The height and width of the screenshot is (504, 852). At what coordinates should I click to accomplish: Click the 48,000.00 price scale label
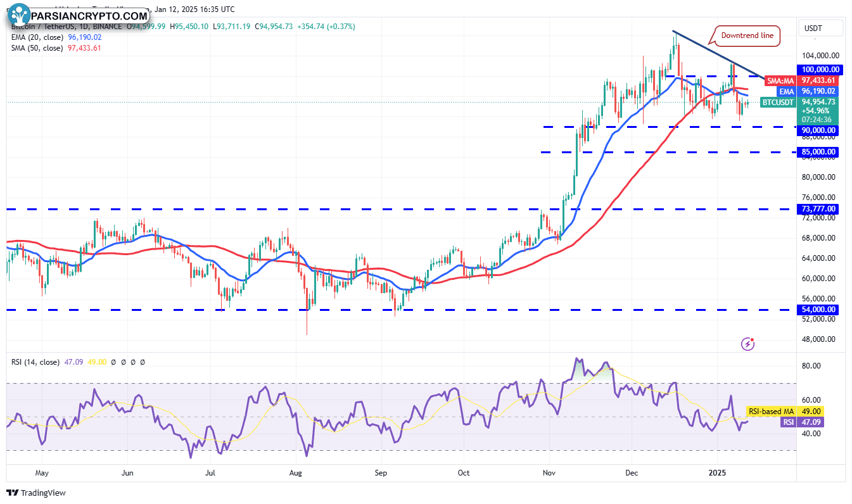(819, 339)
